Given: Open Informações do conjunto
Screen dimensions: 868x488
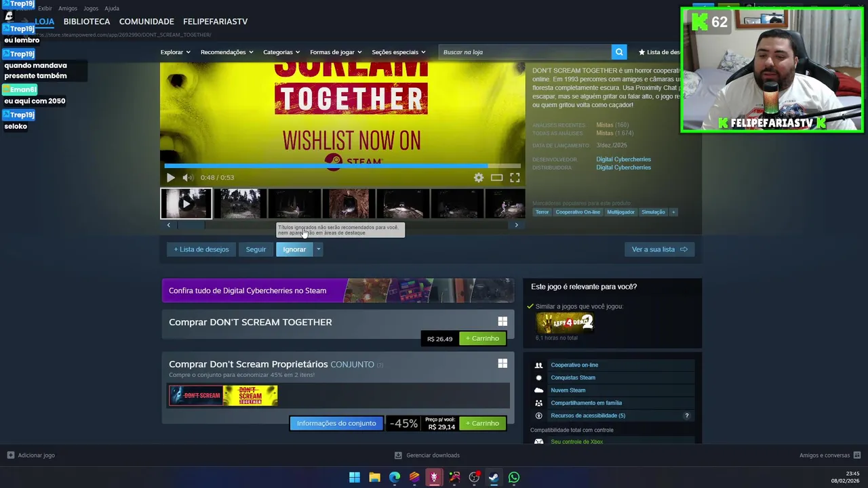Looking at the screenshot, I should coord(336,424).
